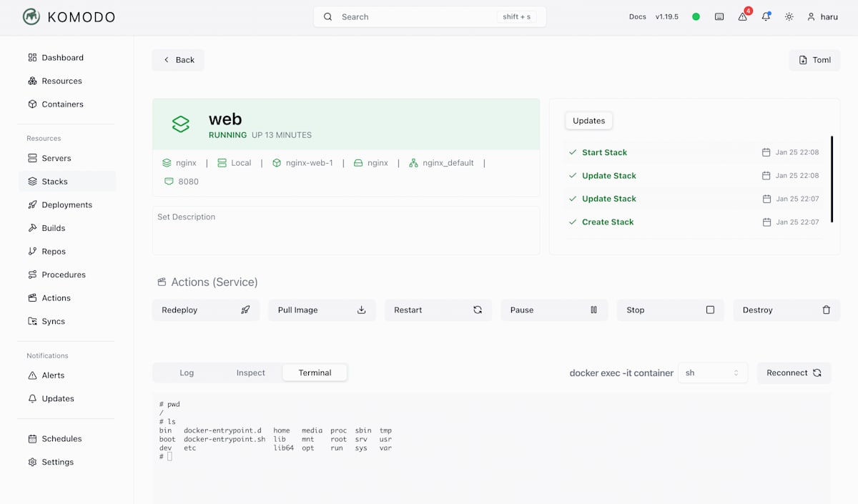Screen dimensions: 858x504
Task: Click the search magnifier icon
Action: (x=327, y=16)
